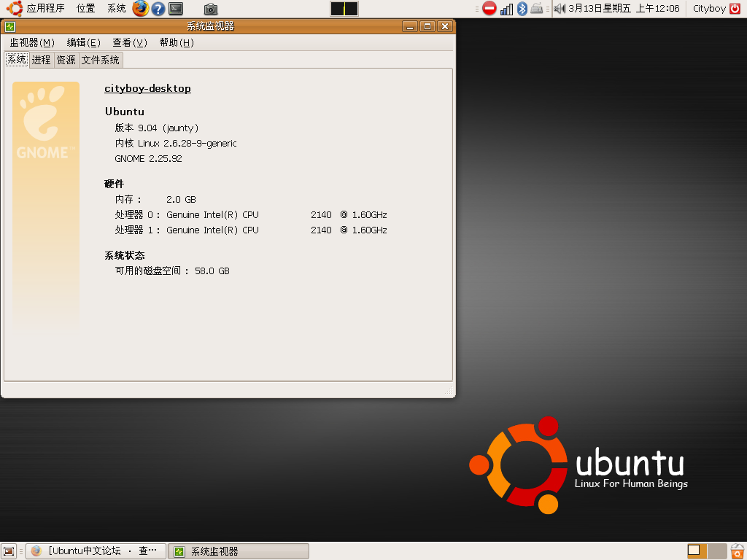Open the 应用程序 menu with Ubuntu logo

(x=35, y=9)
